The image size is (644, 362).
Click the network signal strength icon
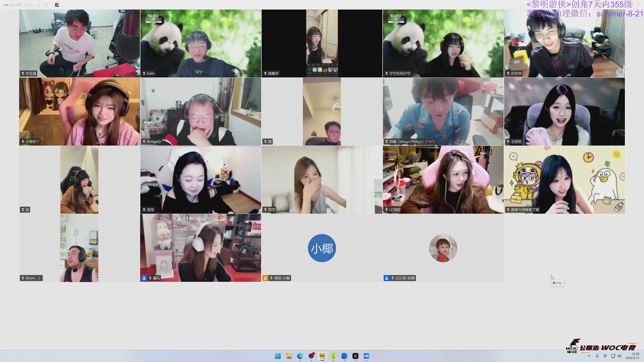[38, 5]
